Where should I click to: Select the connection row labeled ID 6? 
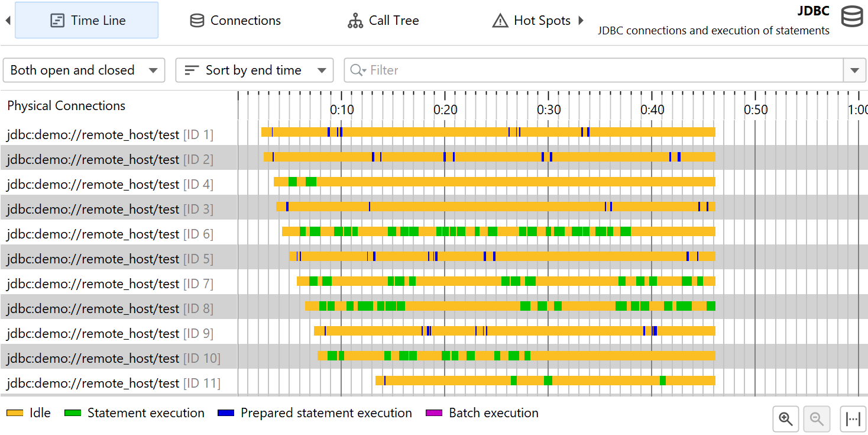point(110,234)
